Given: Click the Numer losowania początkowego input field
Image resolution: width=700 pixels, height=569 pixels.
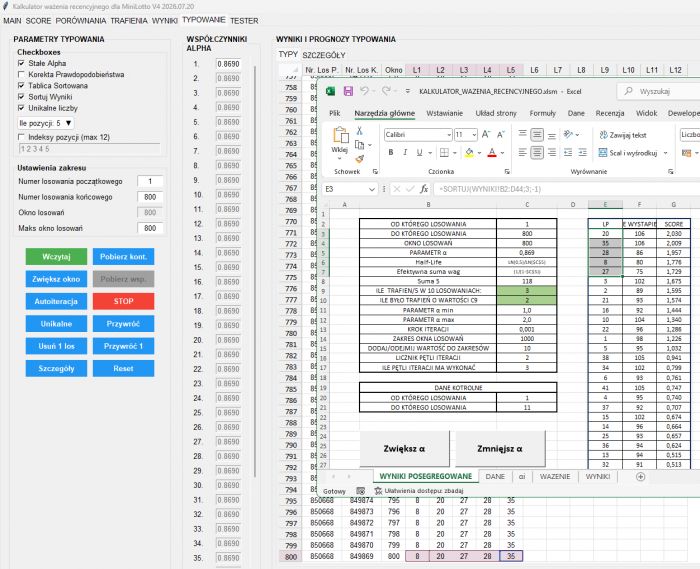Looking at the screenshot, I should click(x=150, y=181).
